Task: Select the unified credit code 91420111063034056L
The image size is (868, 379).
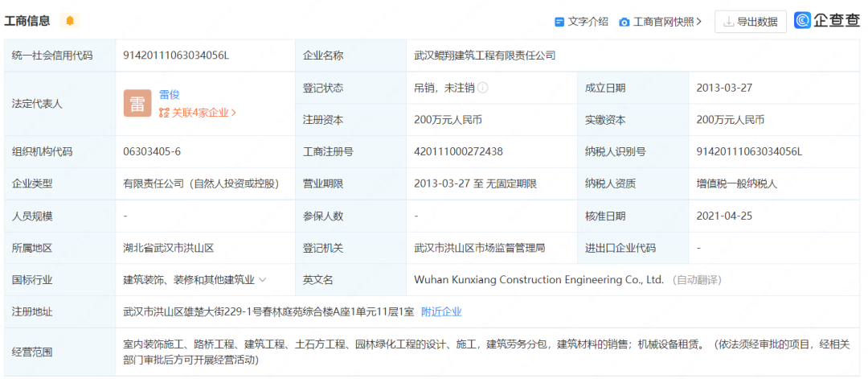Action: (175, 56)
